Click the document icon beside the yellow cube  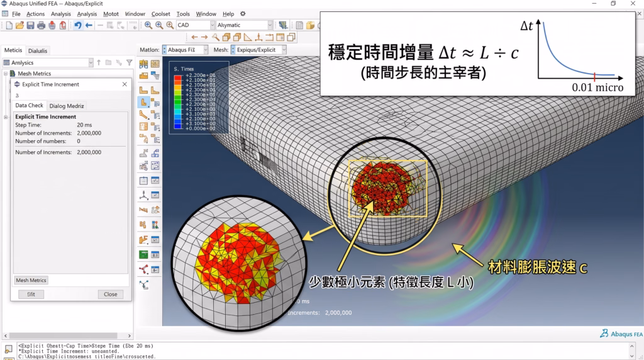point(299,25)
